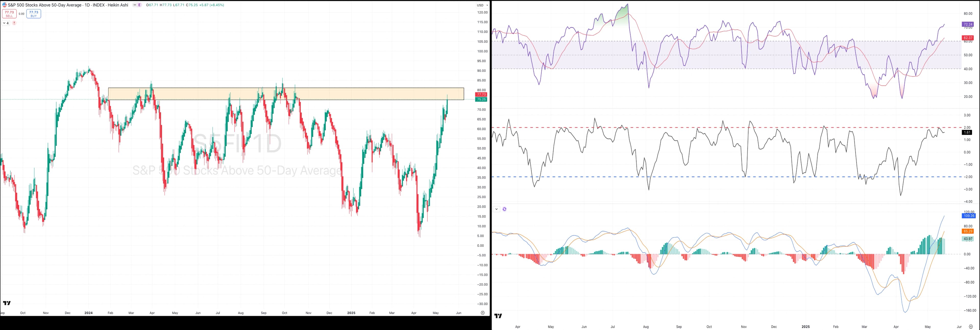Expand the legend chevron in MACD pane
Image resolution: width=980 pixels, height=330 pixels.
pyautogui.click(x=496, y=209)
